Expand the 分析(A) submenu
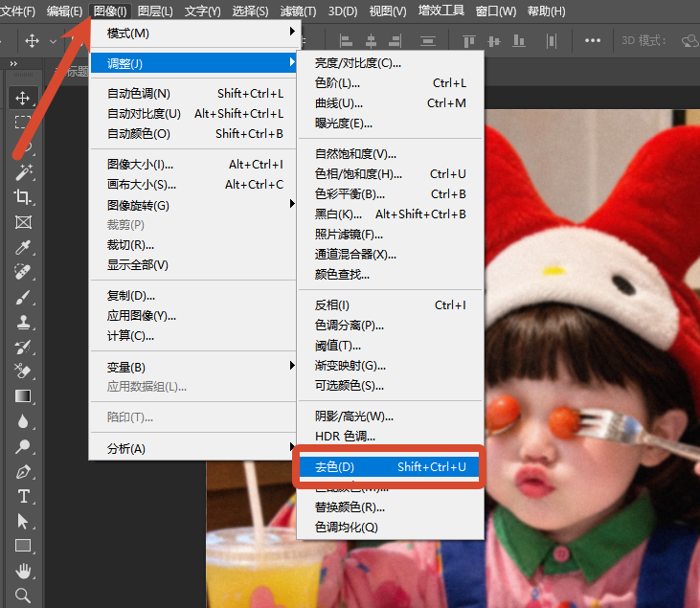The image size is (700, 608). [x=192, y=448]
